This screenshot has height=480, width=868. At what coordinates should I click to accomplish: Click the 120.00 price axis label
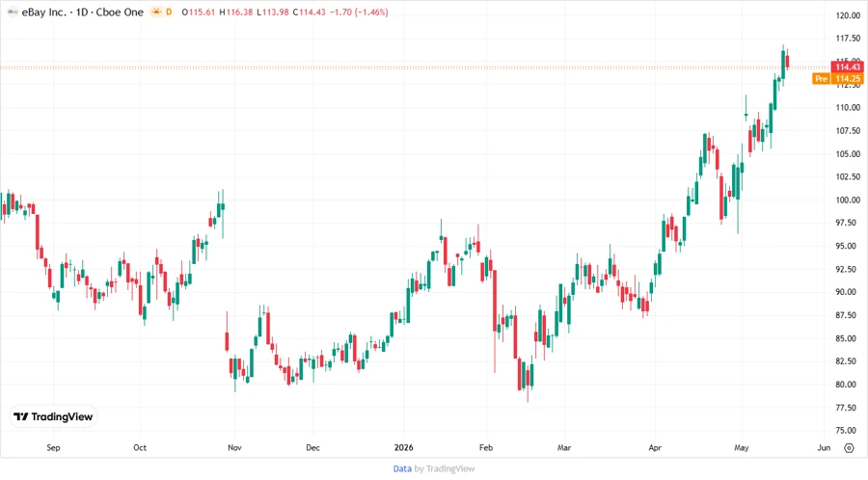[848, 15]
